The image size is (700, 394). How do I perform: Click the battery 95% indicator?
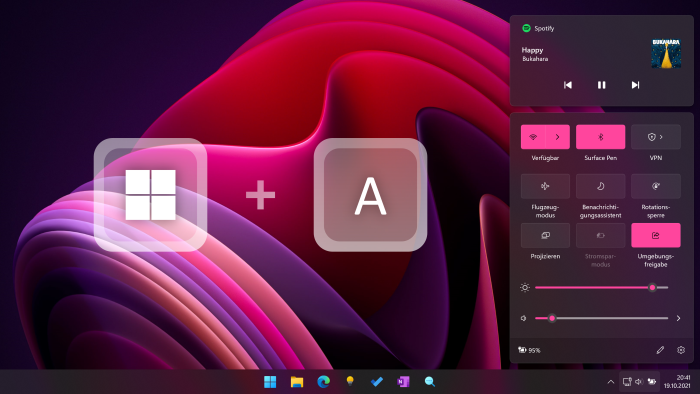pos(529,350)
